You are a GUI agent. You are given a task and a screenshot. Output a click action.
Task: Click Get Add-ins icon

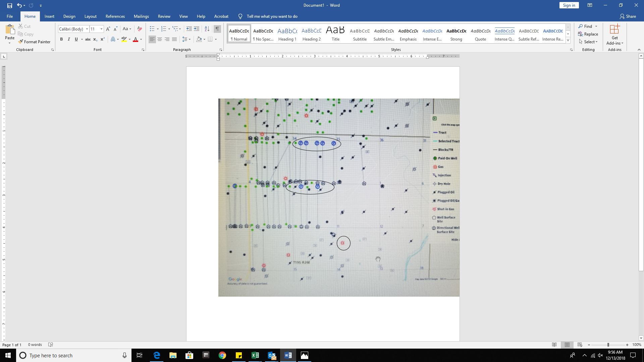coord(614,35)
